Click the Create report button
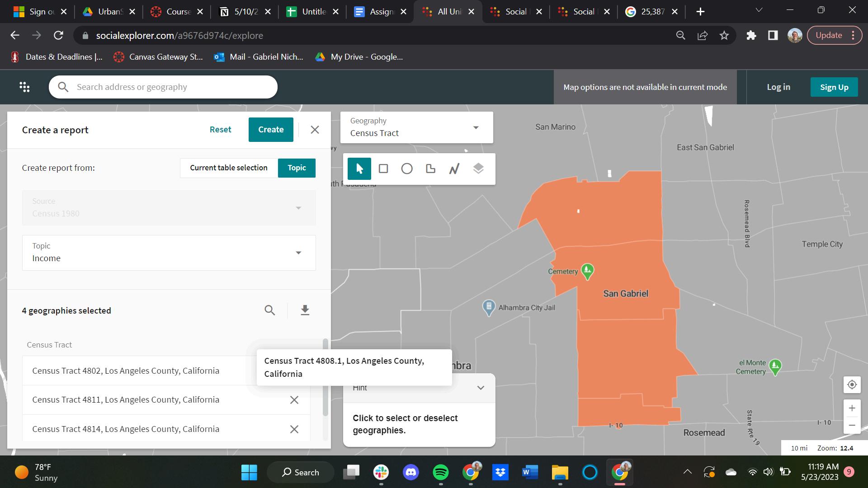 pos(271,130)
